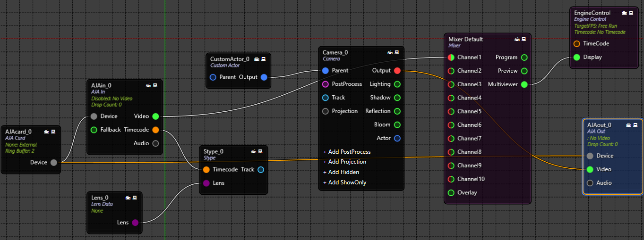644x240 pixels.
Task: Click the computer icon on Mixer Default node
Action: pos(524,39)
